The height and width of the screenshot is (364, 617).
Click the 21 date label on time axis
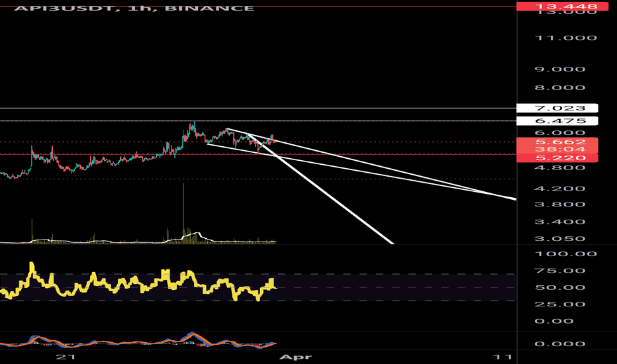click(66, 357)
